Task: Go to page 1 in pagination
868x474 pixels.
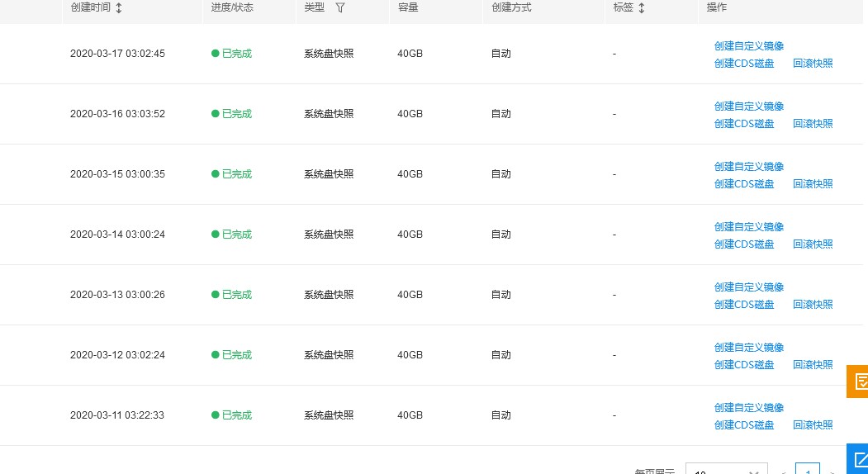Action: [808, 468]
